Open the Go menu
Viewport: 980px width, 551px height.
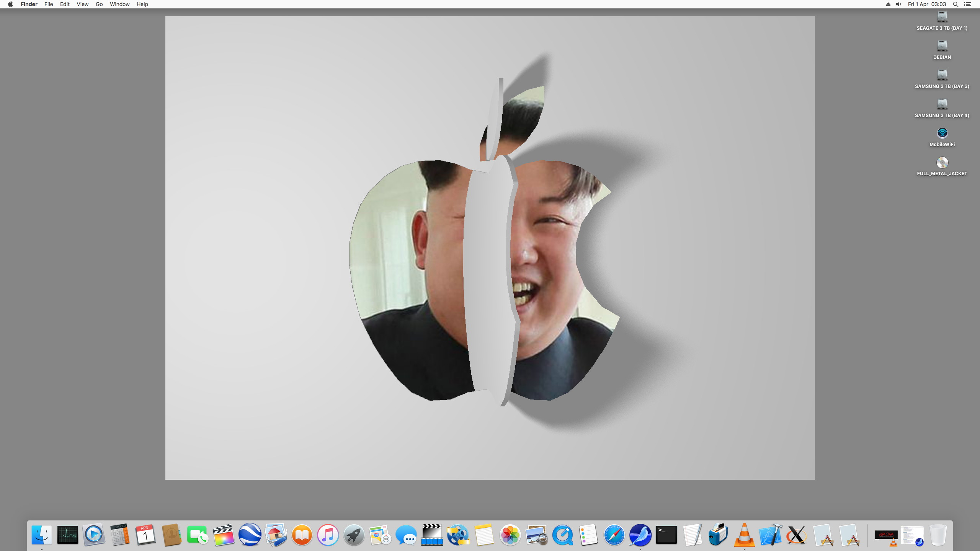[99, 4]
